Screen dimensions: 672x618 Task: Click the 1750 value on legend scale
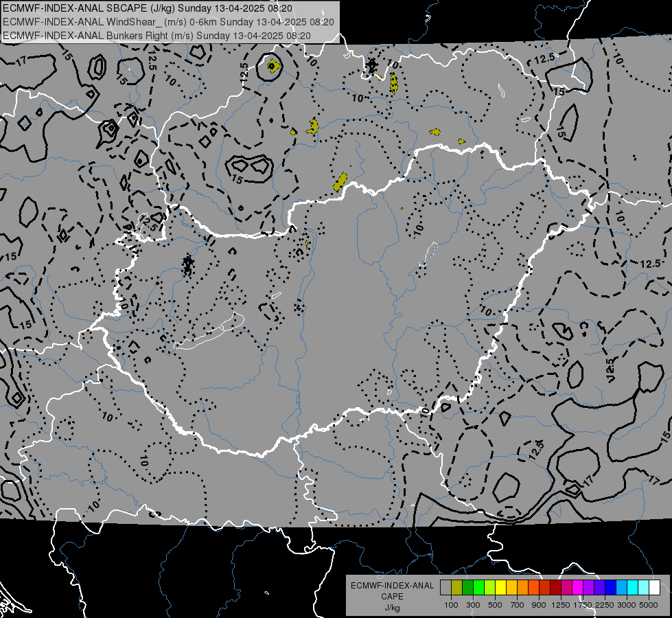[583, 605]
